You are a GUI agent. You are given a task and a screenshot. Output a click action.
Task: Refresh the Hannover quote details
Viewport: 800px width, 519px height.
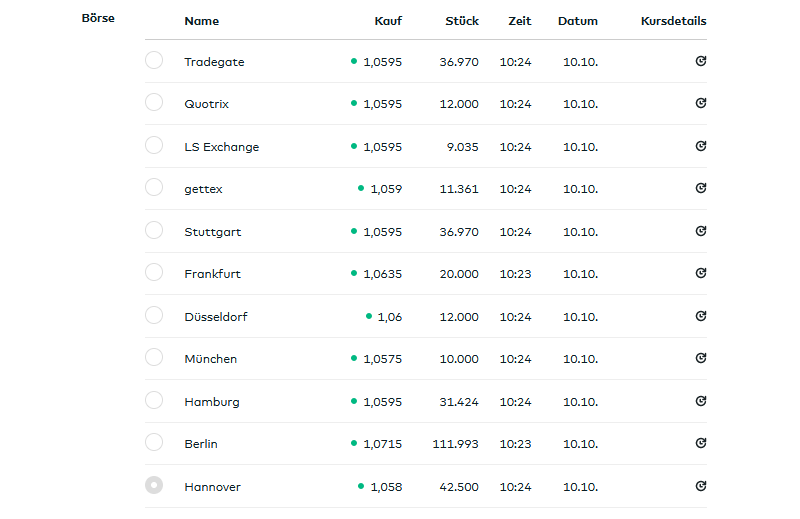pos(701,486)
